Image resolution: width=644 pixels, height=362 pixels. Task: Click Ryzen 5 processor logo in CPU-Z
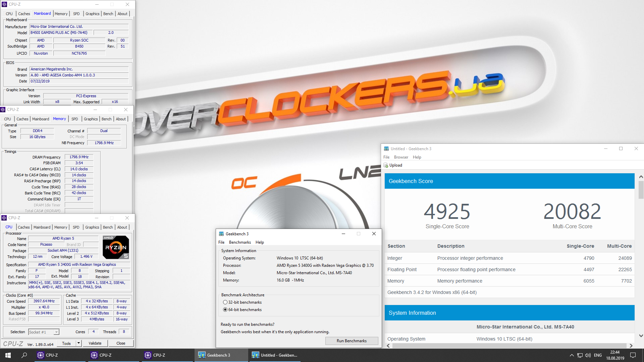click(116, 247)
